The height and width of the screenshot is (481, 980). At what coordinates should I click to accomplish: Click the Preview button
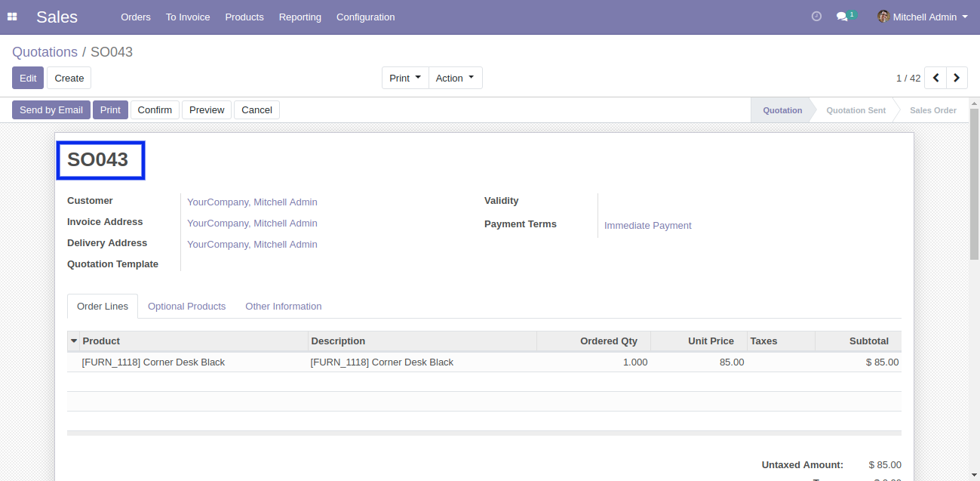[x=207, y=110]
